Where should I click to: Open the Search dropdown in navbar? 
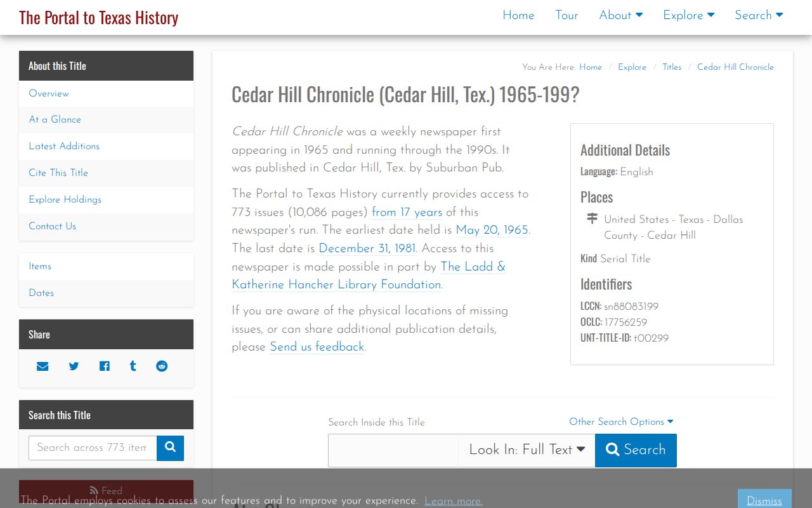click(x=759, y=15)
